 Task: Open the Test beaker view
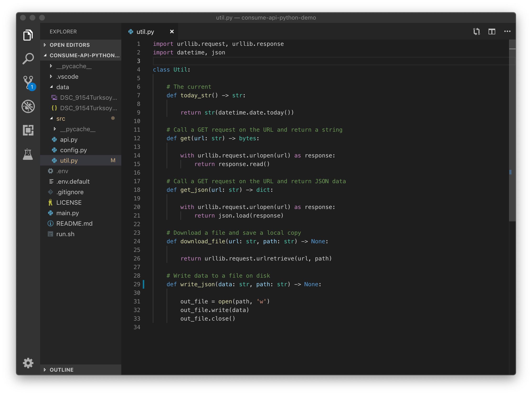point(28,154)
